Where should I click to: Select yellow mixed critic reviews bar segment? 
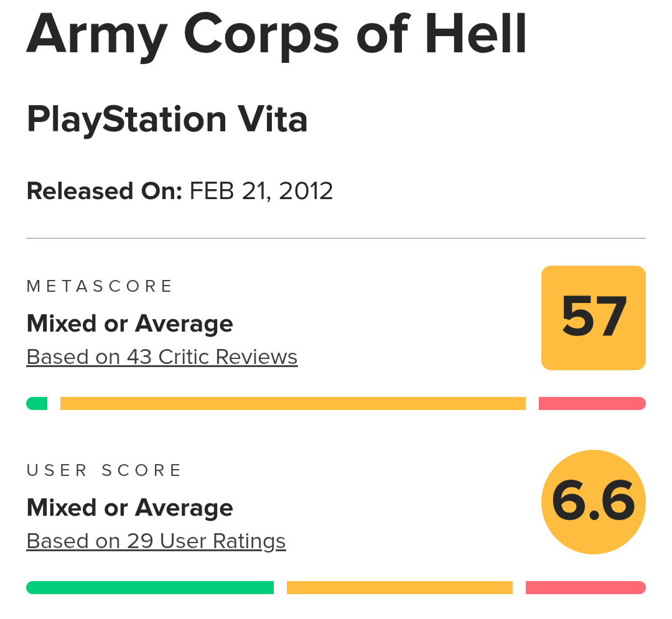292,404
